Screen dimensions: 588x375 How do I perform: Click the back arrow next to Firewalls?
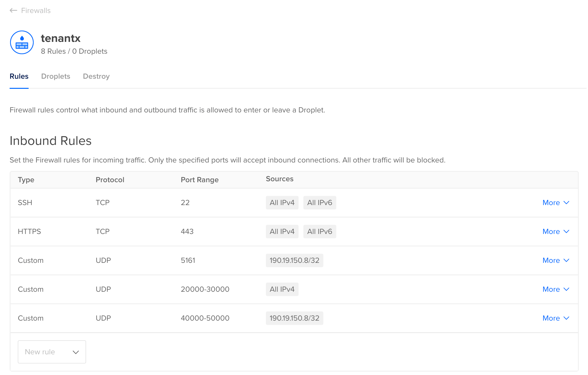pos(13,10)
